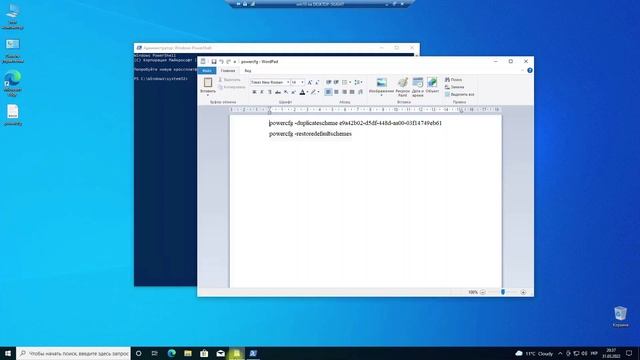Open the text color palette dropdown
Screen dimensions: 640x360
click(x=307, y=92)
